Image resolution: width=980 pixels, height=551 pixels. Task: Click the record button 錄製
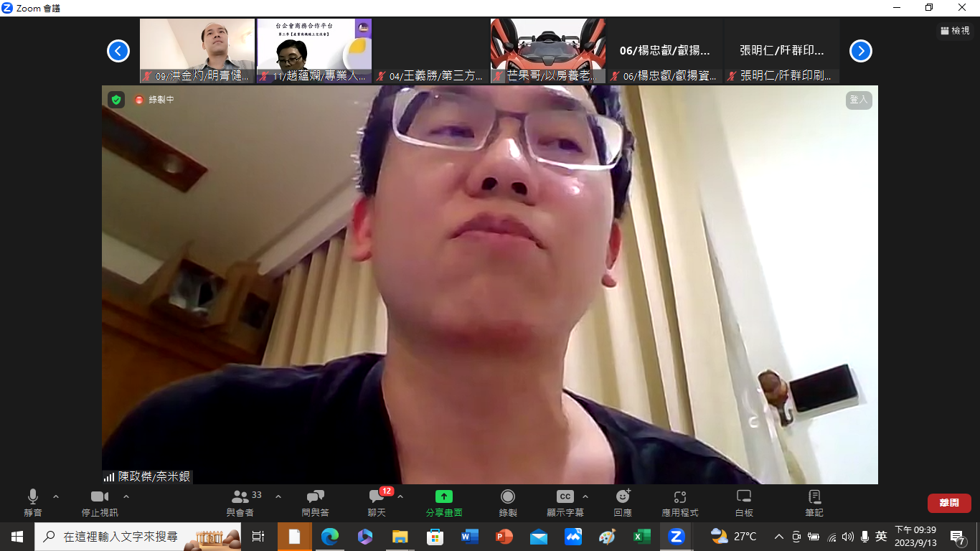click(x=508, y=503)
